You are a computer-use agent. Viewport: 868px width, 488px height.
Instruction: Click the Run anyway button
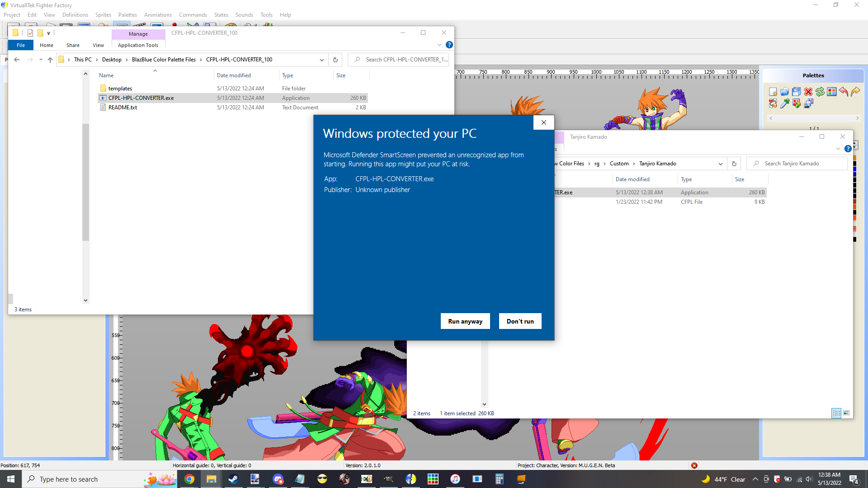(x=465, y=321)
